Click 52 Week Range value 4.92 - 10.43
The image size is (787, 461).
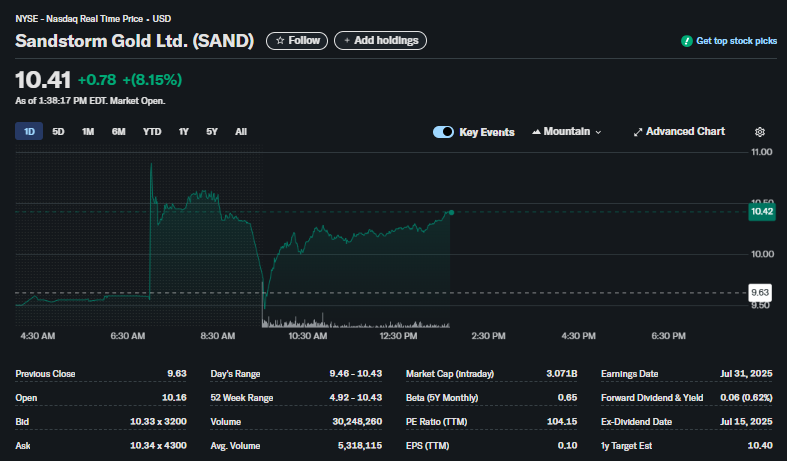(355, 398)
